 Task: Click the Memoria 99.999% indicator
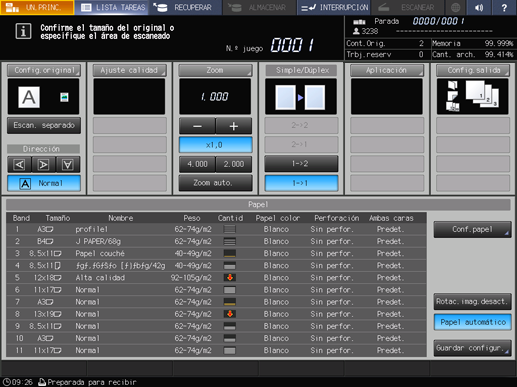pyautogui.click(x=473, y=43)
